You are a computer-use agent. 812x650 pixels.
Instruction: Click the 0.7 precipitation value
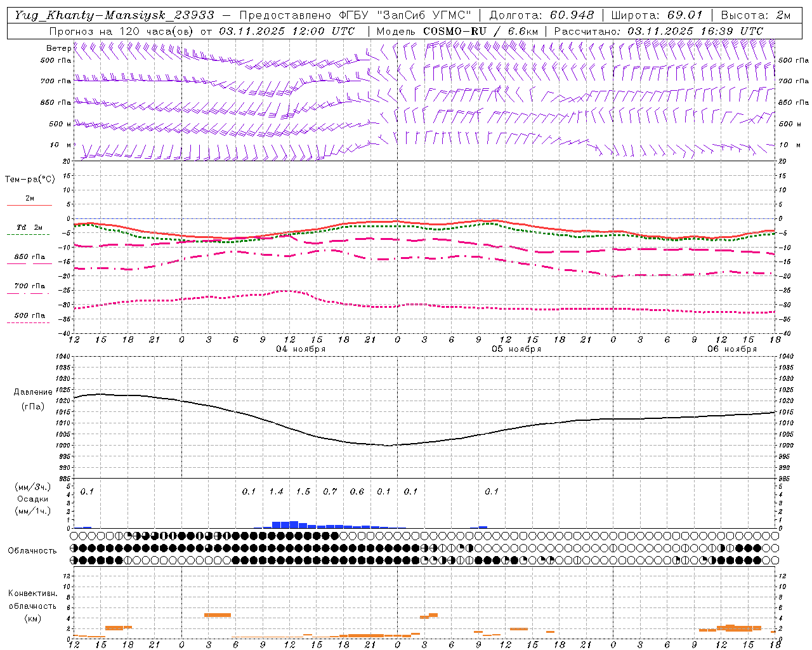point(330,491)
